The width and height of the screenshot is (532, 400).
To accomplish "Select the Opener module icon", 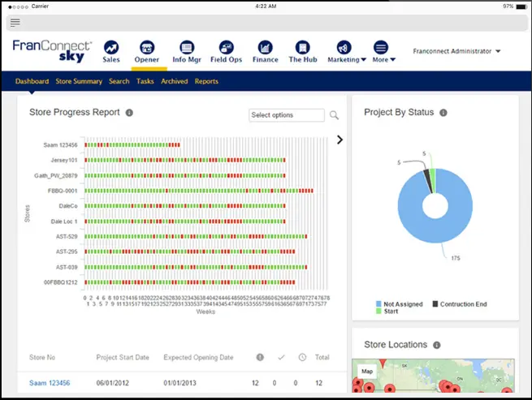I will (x=147, y=48).
